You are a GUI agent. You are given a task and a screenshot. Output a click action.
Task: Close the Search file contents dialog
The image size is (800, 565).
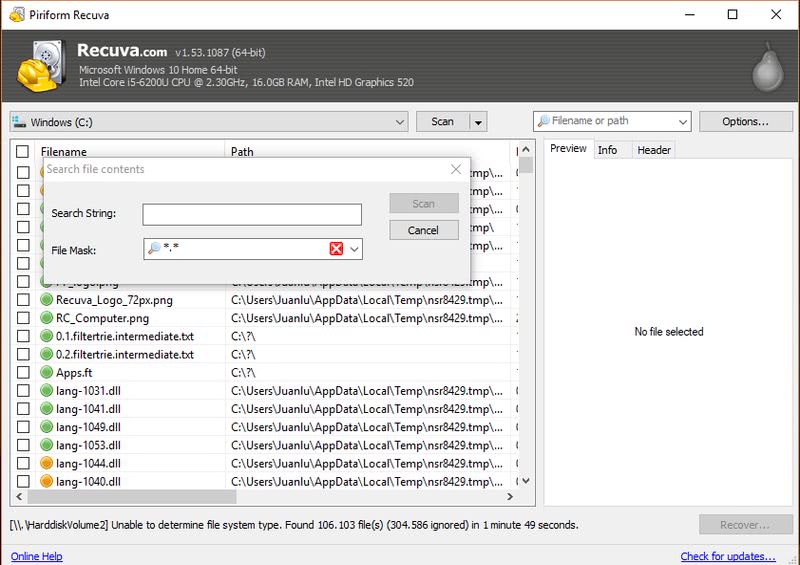coord(455,169)
